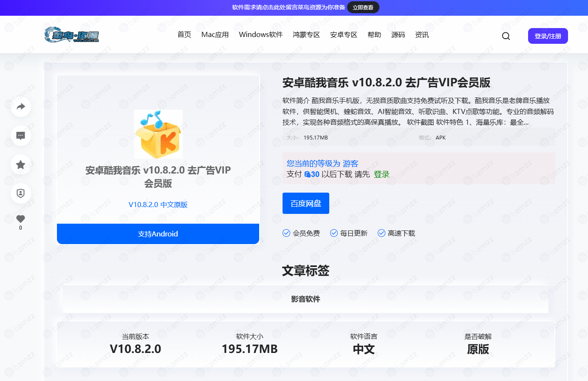Click the software description paragraph
This screenshot has height=381, width=588.
pyautogui.click(x=418, y=111)
